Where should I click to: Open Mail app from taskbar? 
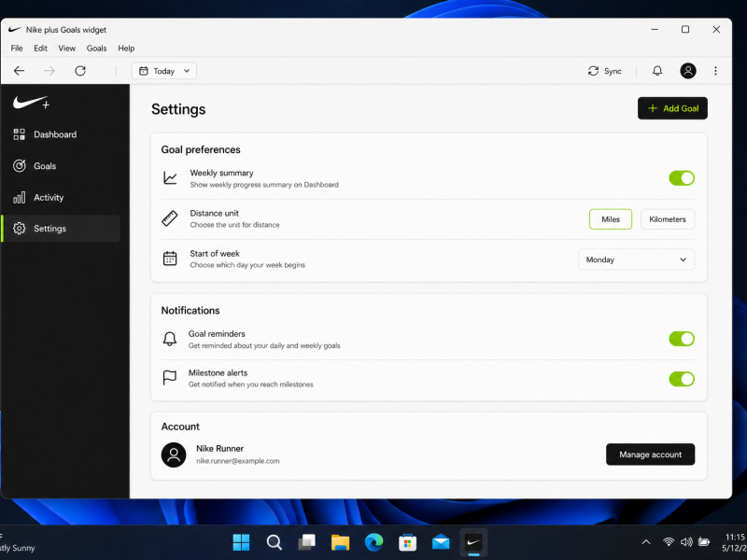click(441, 542)
